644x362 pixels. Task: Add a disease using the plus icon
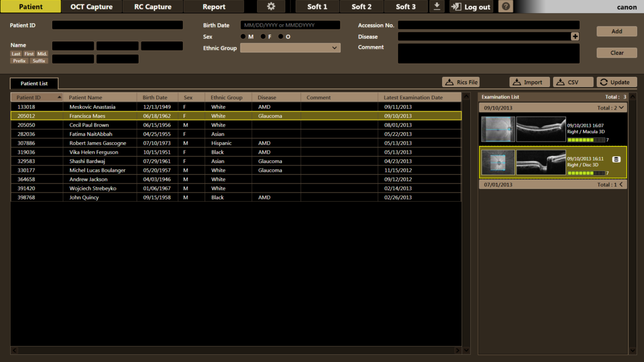coord(575,36)
